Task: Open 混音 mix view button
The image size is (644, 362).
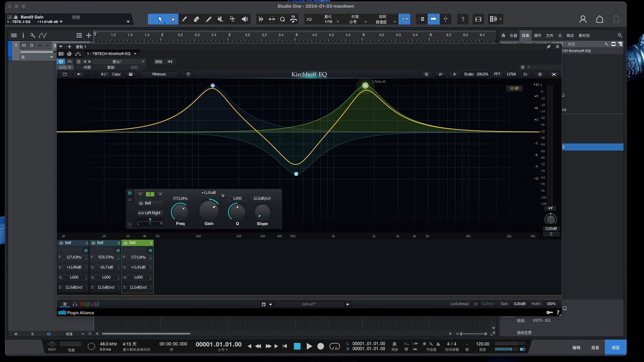Action: [595, 348]
